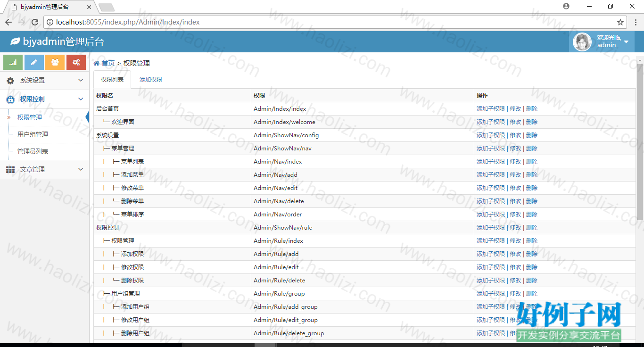Image resolution: width=644 pixels, height=347 pixels.
Task: Click the Admin/Rule/add_group cell
Action: [x=363, y=307]
